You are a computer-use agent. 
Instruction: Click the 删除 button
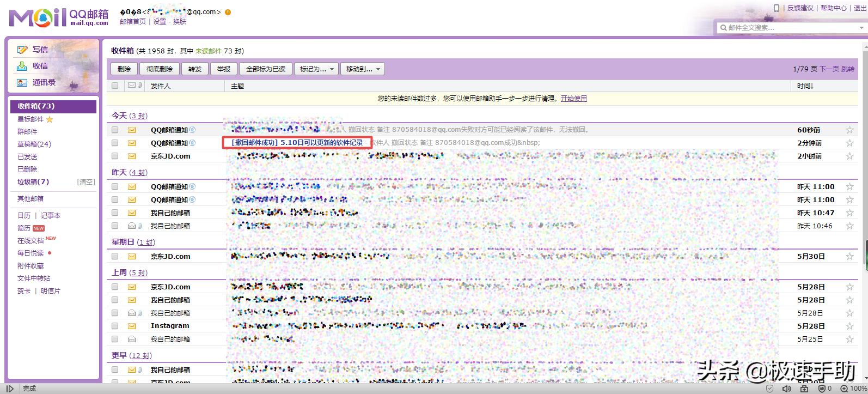[x=124, y=69]
